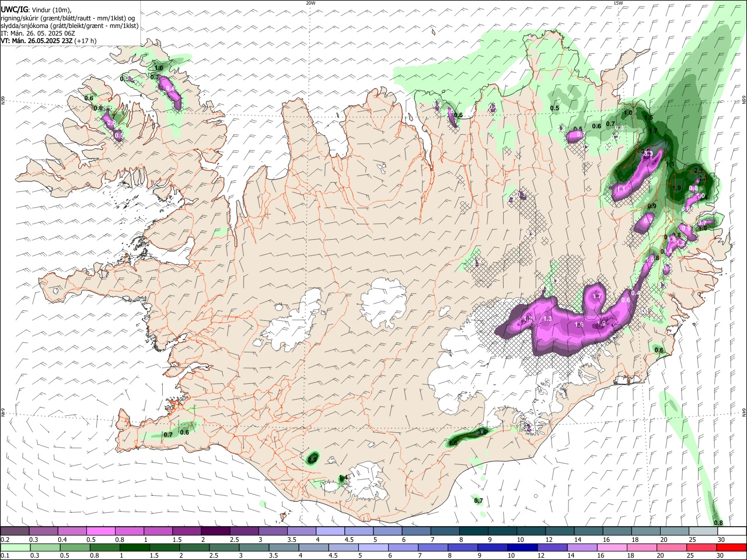
Task: Select the bright pink 0.5 swatch, upper row
Action: [x=100, y=531]
